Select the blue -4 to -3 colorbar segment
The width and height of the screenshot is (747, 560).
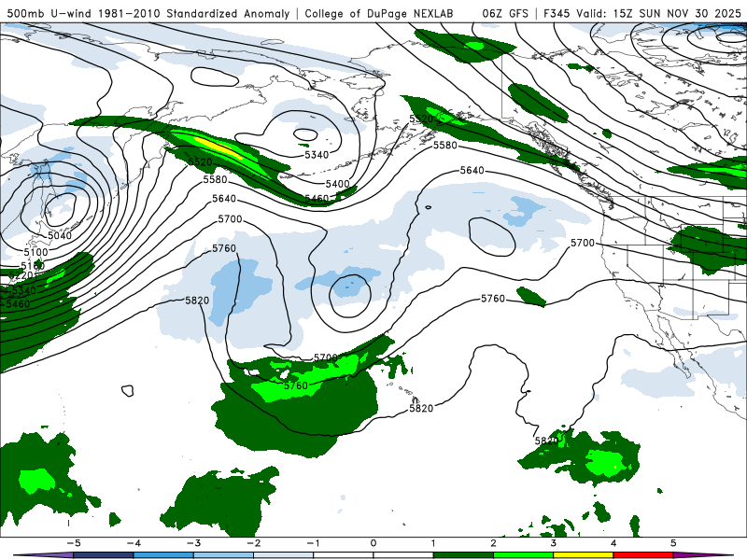[x=162, y=555]
